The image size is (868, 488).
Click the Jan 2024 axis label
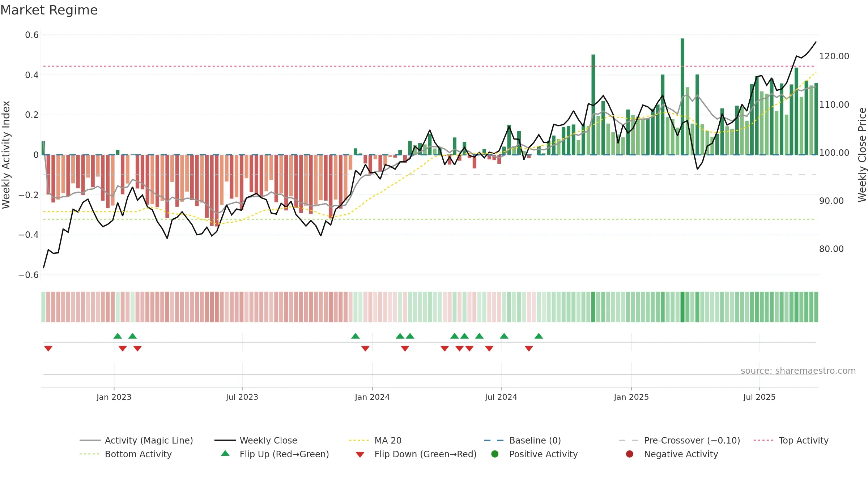pyautogui.click(x=372, y=397)
